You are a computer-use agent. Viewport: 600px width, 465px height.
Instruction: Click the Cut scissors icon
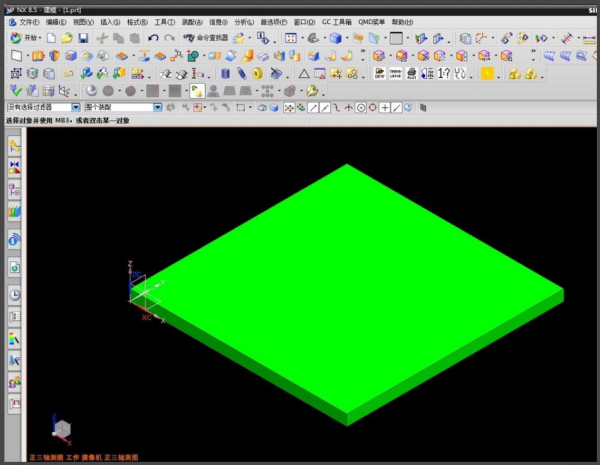(x=102, y=38)
